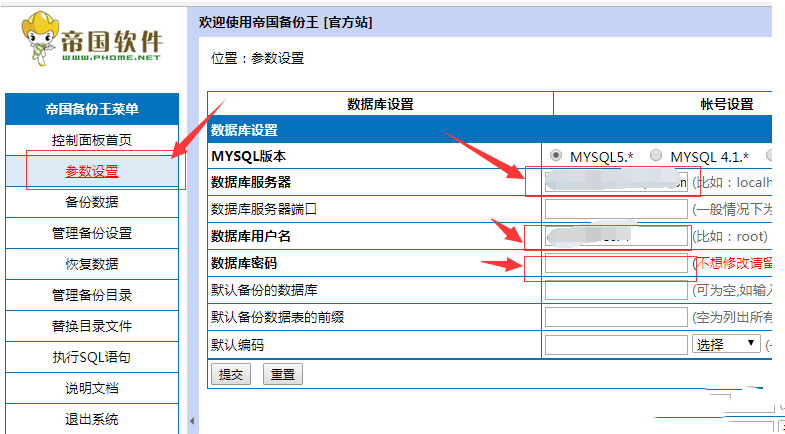Collapse sidebar using the small left arrow
Image resolution: width=785 pixels, height=434 pixels.
(191, 421)
